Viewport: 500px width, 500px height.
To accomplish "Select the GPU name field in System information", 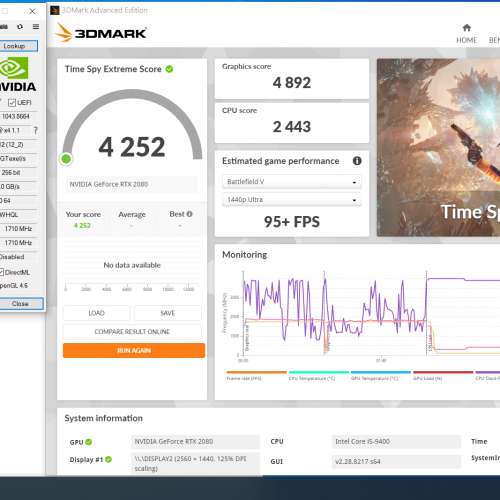I will tap(195, 442).
